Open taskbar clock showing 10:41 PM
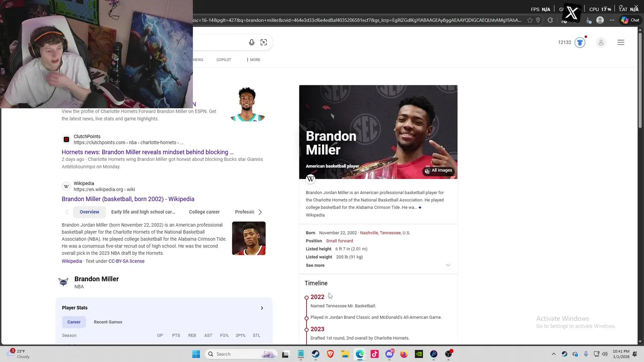Screen dimensions: 644x362 coord(621,354)
